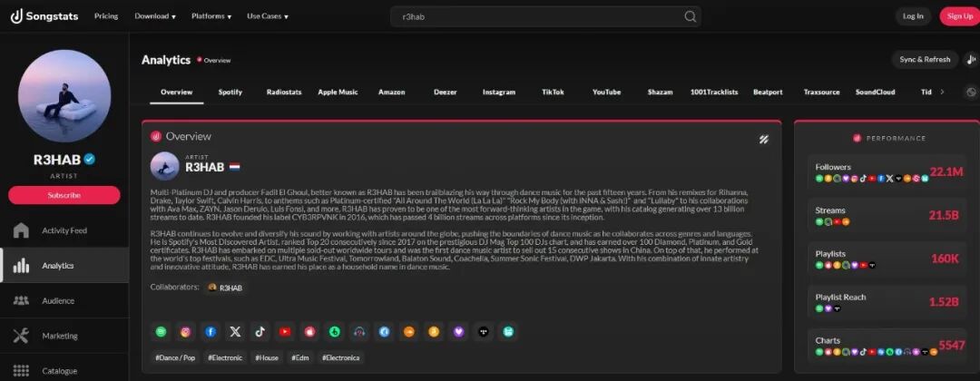This screenshot has width=980, height=381.
Task: Click the search magnifier icon
Action: pos(690,17)
